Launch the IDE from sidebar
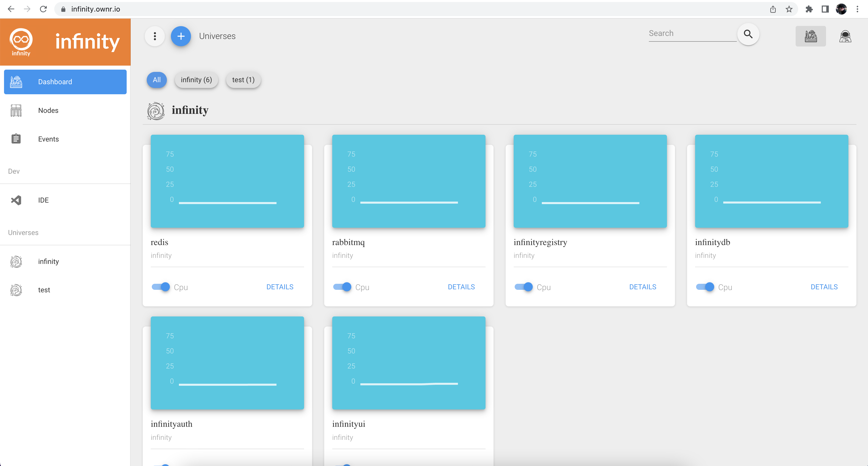Image resolution: width=868 pixels, height=466 pixels. [43, 200]
